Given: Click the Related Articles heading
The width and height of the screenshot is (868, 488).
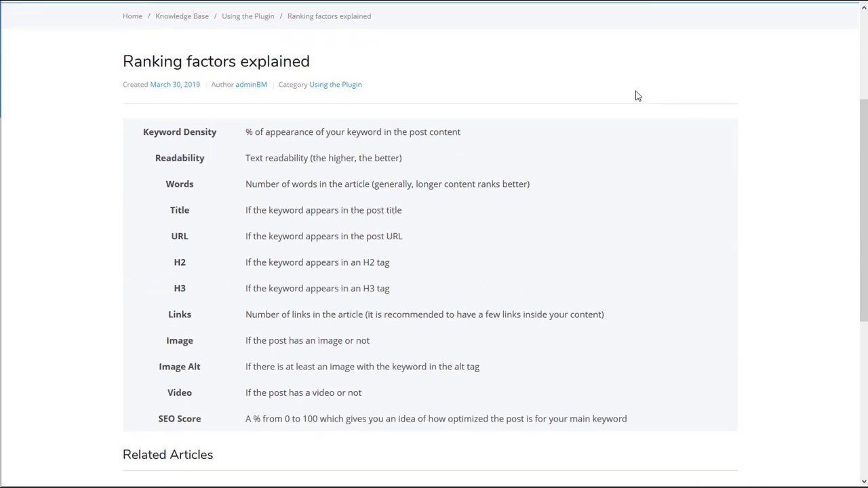Looking at the screenshot, I should (167, 455).
